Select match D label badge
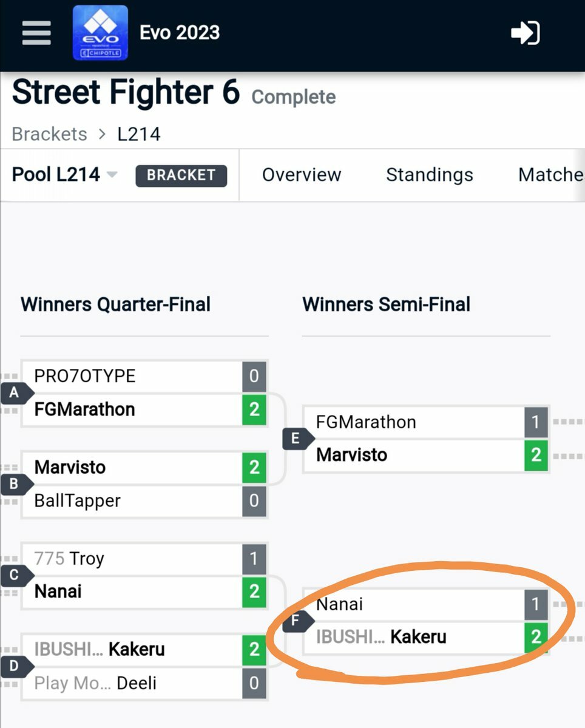The image size is (585, 728). tap(15, 667)
